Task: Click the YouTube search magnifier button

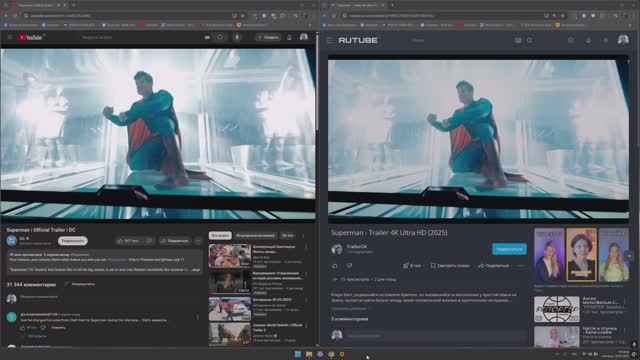Action: pos(220,37)
